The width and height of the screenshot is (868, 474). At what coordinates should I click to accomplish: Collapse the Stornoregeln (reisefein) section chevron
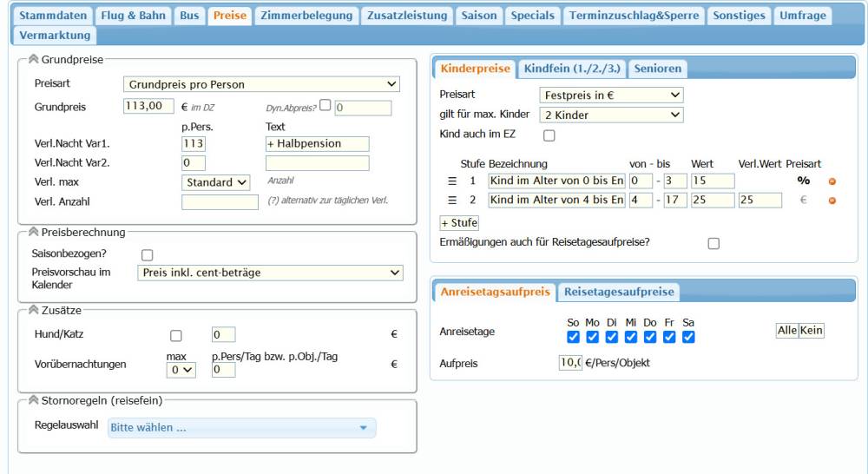coord(33,400)
